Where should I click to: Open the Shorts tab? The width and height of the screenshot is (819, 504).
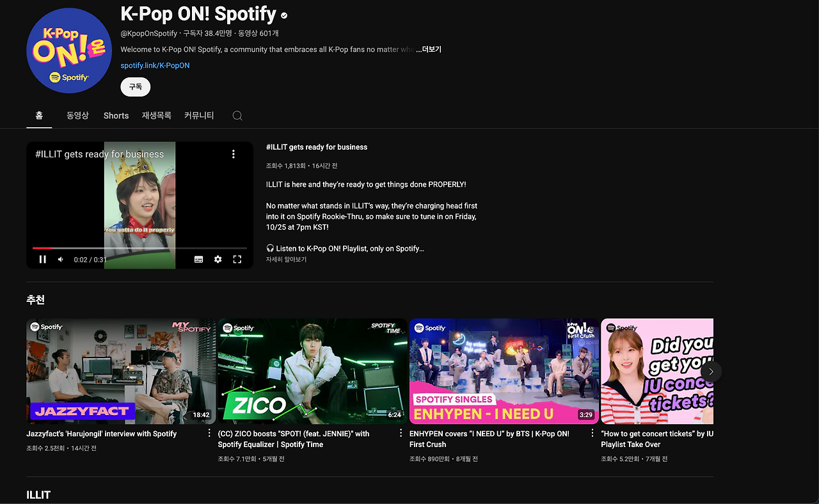click(x=116, y=116)
